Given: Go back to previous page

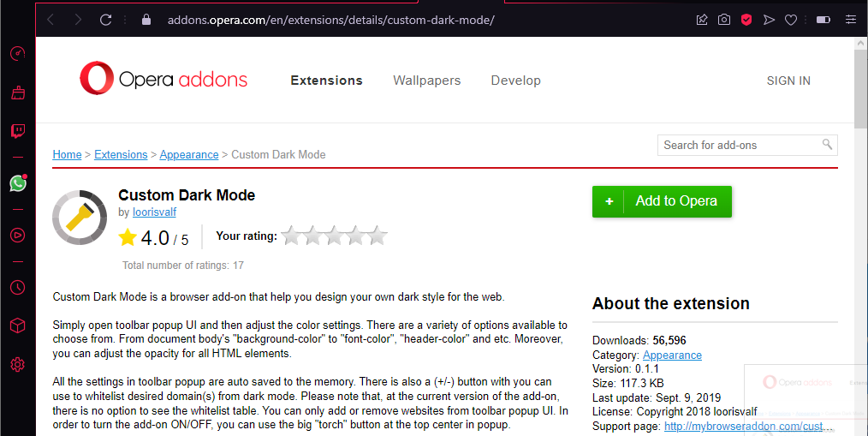Looking at the screenshot, I should tap(51, 20).
